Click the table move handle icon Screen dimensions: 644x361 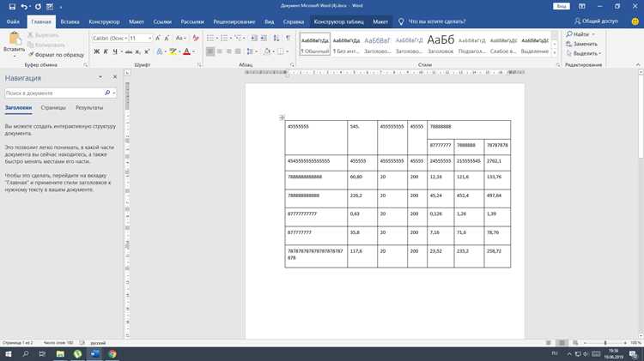(282, 117)
